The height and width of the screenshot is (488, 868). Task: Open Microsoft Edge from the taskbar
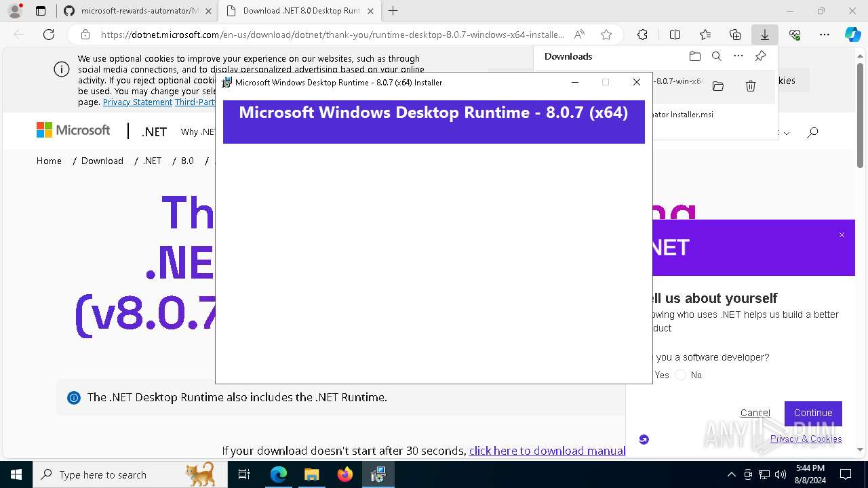[279, 474]
